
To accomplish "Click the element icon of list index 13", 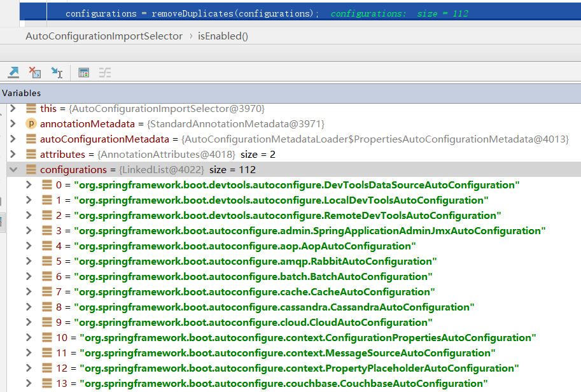I will click(x=47, y=383).
